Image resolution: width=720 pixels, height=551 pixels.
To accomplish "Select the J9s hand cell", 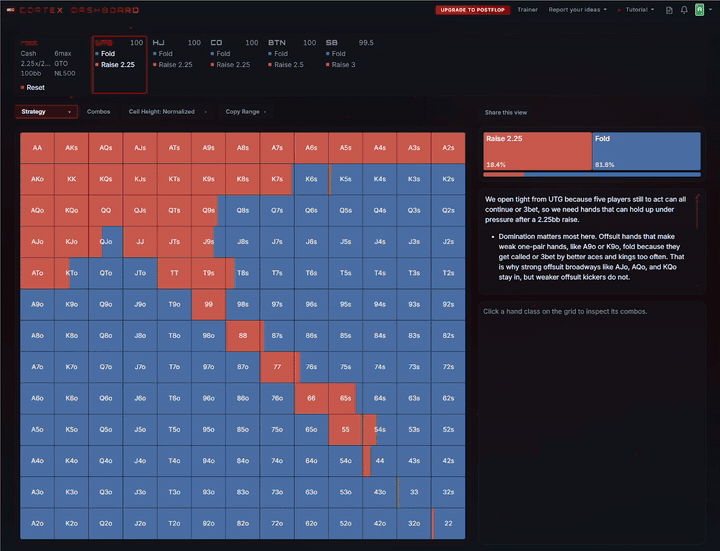I will (208, 242).
